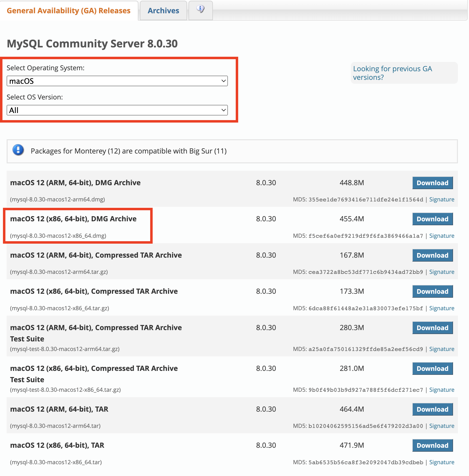Download macOS 12 x86 DMG Archive

[x=433, y=219]
